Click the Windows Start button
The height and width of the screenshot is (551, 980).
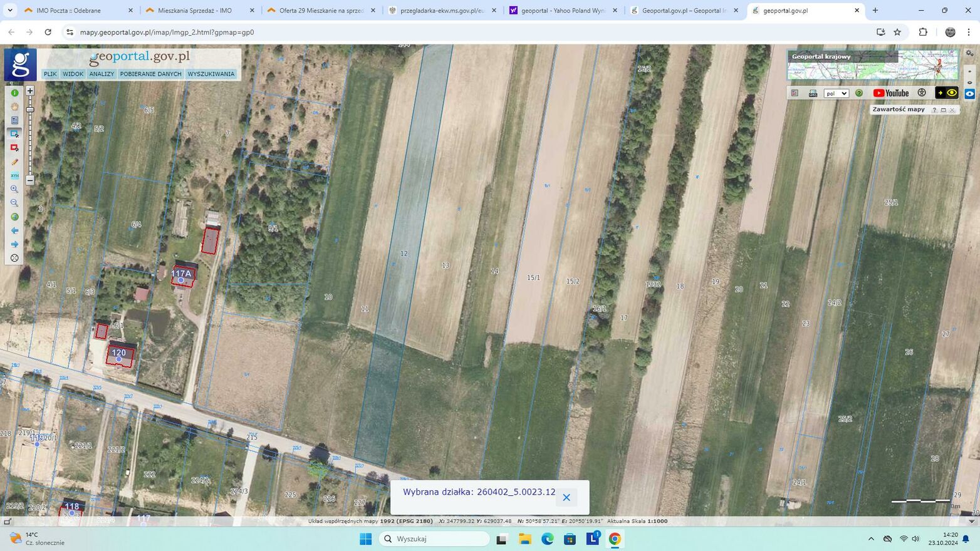point(365,539)
